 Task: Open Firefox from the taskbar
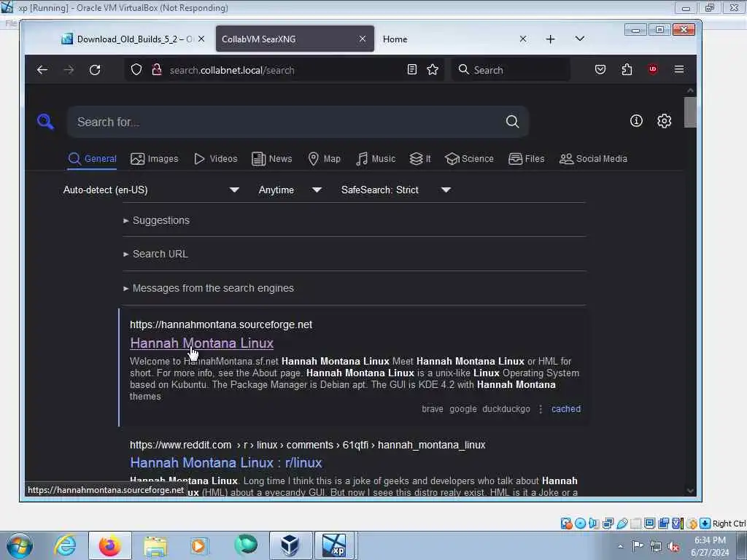[x=109, y=545]
